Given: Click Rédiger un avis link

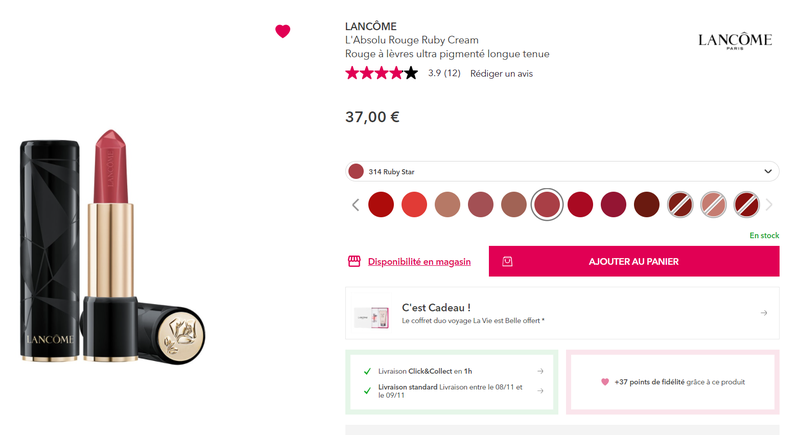Looking at the screenshot, I should pyautogui.click(x=501, y=73).
